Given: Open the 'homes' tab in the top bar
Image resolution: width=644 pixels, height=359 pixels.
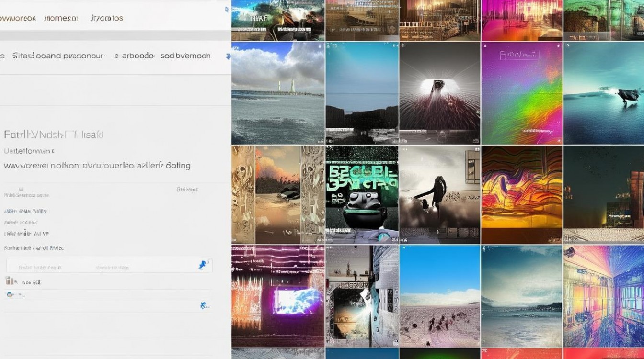Looking at the screenshot, I should pos(60,18).
